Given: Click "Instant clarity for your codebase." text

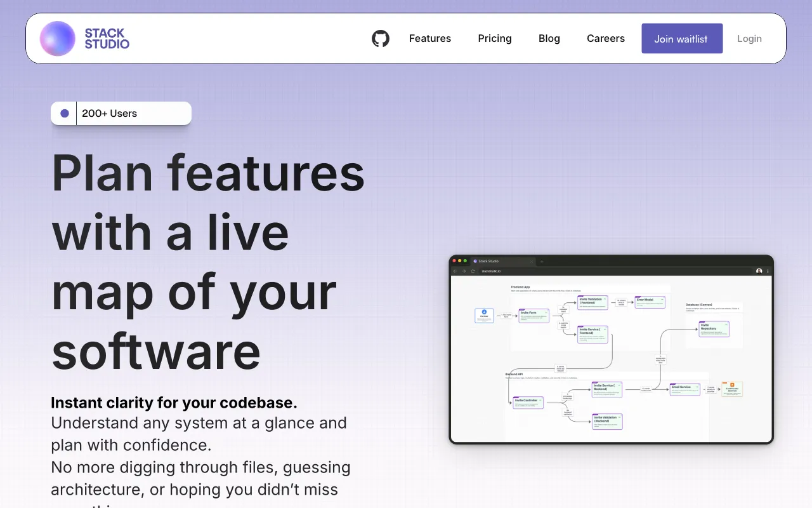Looking at the screenshot, I should 174,403.
